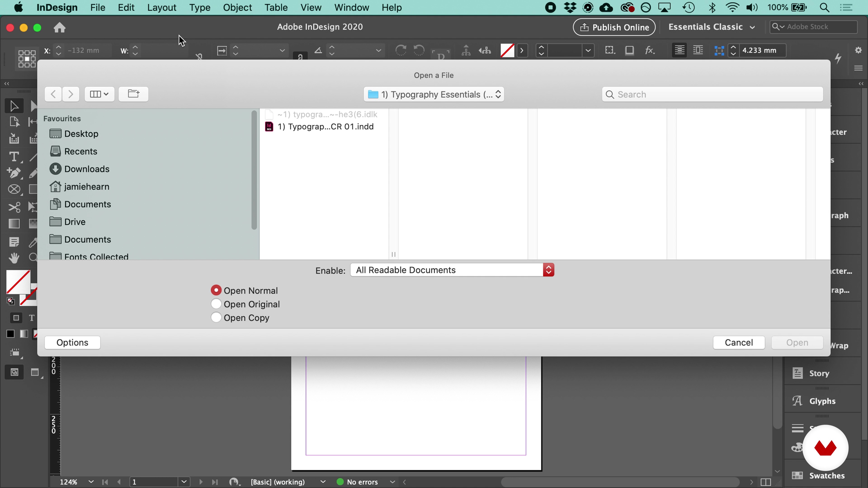Click the Publish Online button

(x=614, y=27)
